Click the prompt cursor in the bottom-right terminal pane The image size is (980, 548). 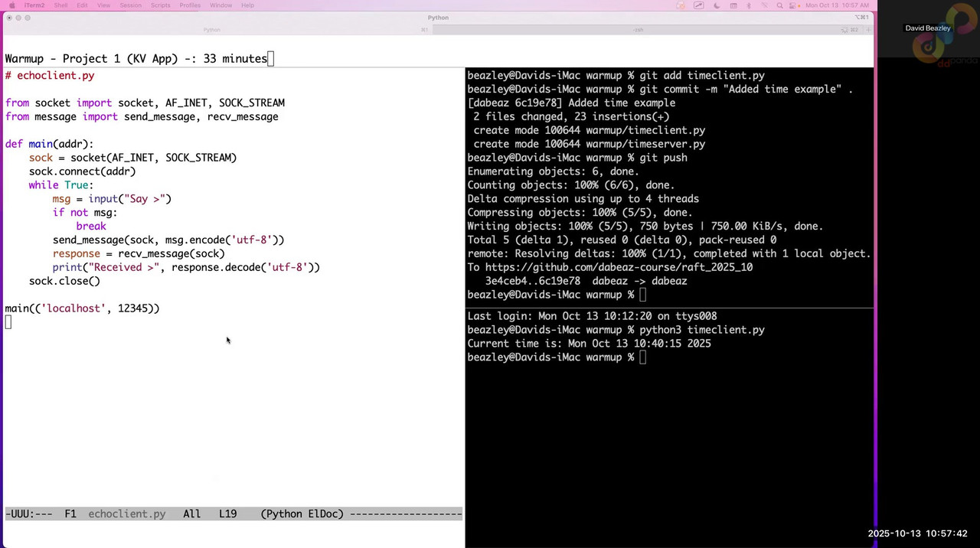click(x=643, y=357)
